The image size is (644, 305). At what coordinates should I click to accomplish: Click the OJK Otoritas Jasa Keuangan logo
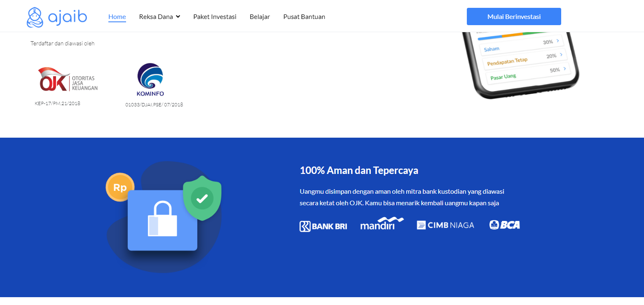point(68,79)
